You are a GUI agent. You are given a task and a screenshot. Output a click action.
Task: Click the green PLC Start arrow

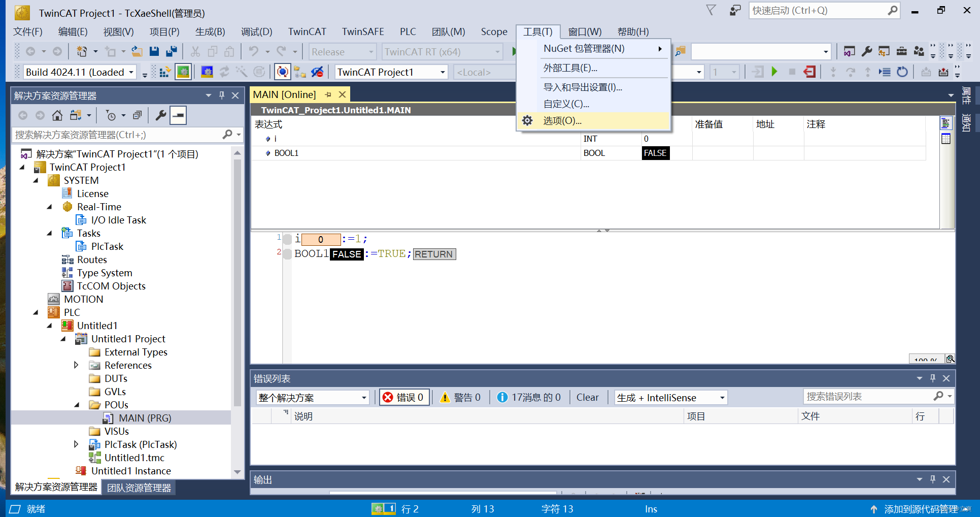774,72
